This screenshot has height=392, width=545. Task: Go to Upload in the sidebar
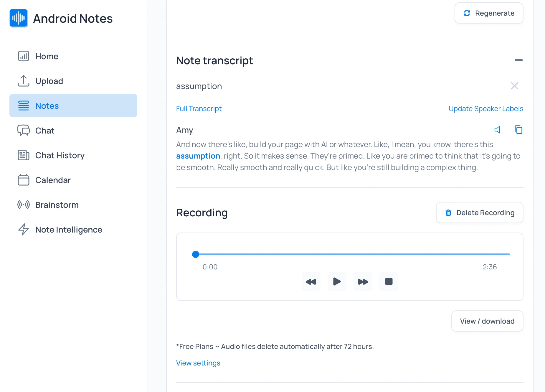[x=73, y=81]
